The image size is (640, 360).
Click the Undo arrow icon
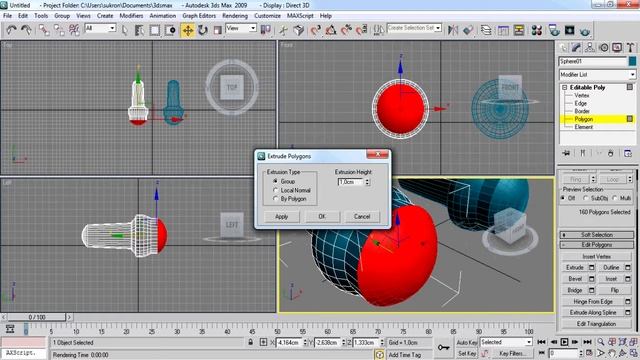click(x=11, y=30)
